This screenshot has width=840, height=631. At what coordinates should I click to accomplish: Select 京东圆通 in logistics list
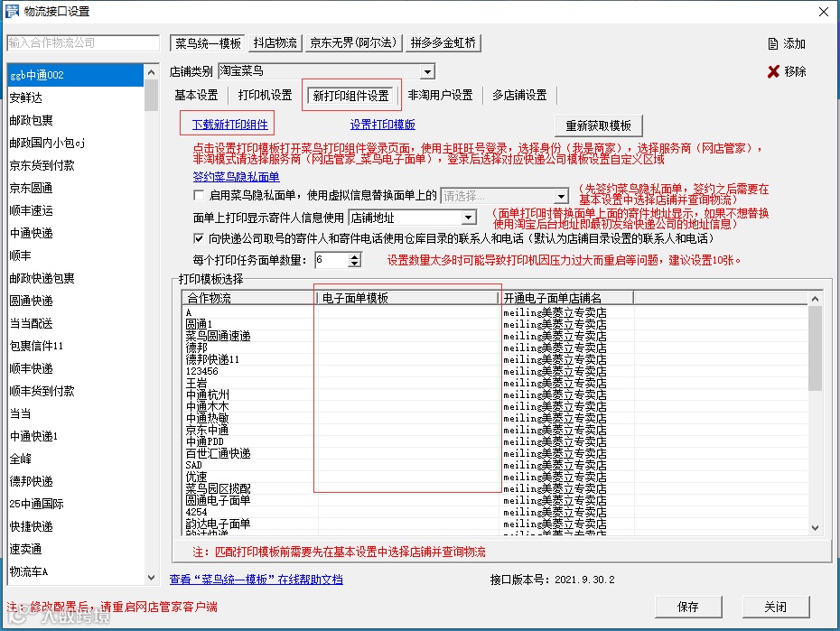tap(75, 188)
